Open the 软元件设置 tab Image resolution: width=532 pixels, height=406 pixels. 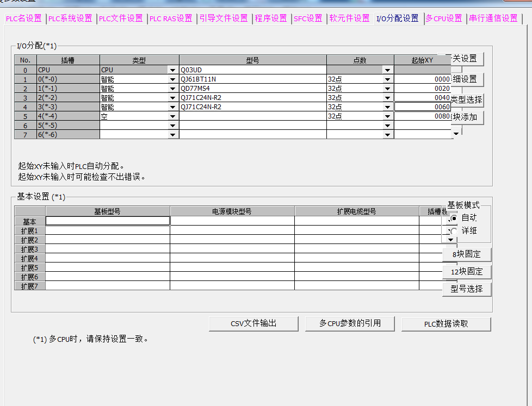click(x=349, y=18)
